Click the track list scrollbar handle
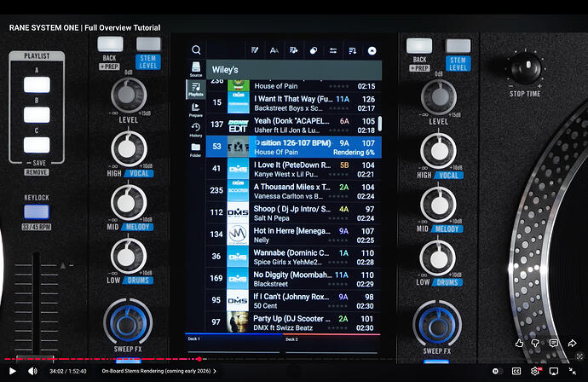This screenshot has width=588, height=382. pos(380,124)
